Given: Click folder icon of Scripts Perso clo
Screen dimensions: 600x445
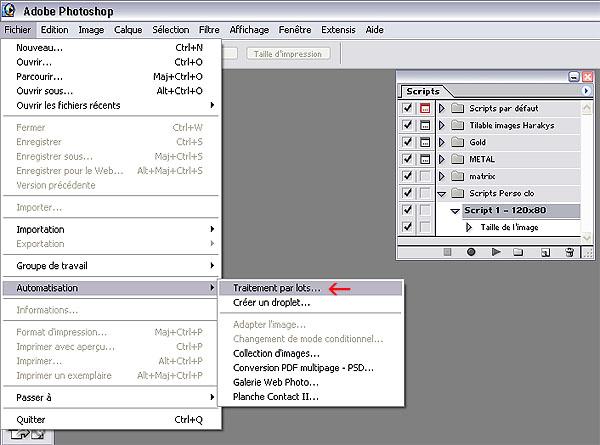Looking at the screenshot, I should pos(457,193).
